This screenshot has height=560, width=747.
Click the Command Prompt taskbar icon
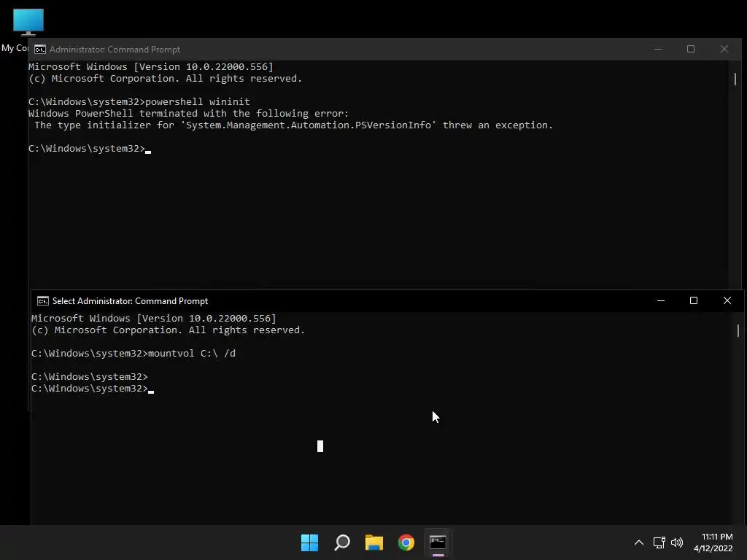(x=438, y=542)
